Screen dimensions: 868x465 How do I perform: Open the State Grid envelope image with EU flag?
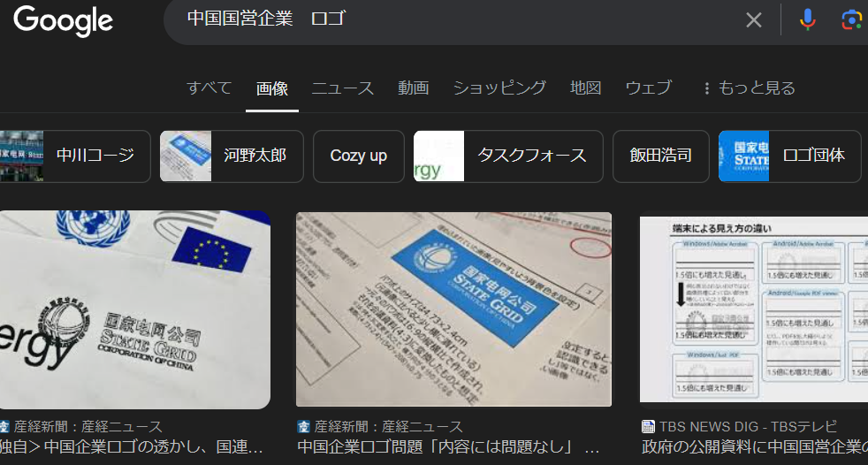[134, 310]
